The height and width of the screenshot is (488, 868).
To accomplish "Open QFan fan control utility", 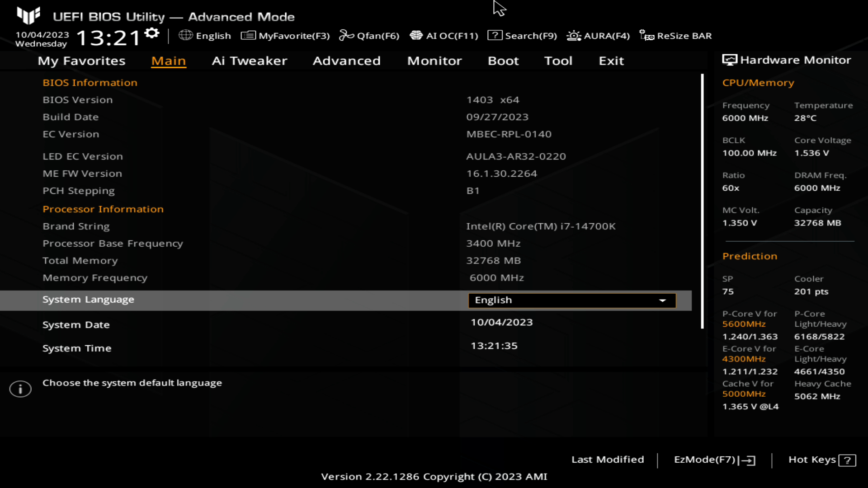I will pos(369,35).
